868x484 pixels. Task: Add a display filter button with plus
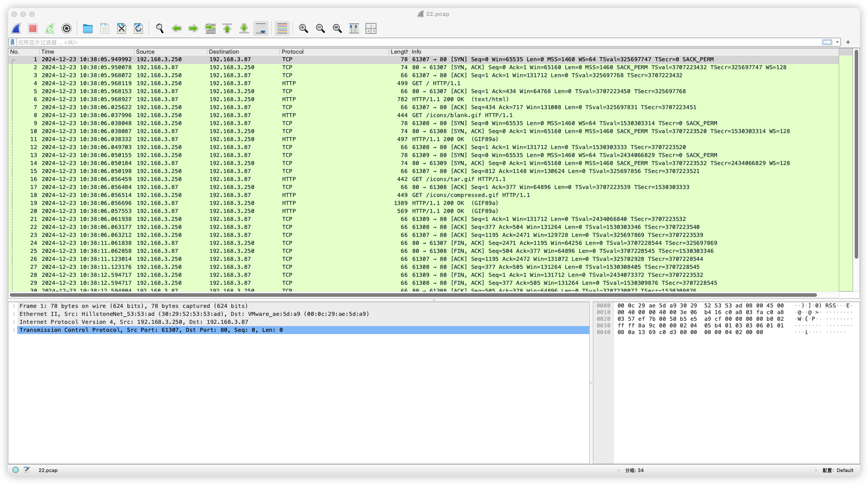click(x=848, y=42)
